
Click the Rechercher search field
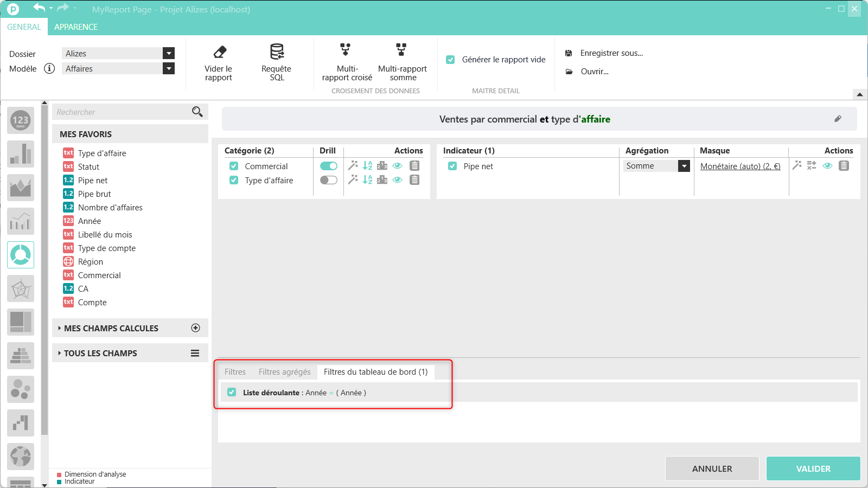point(122,112)
